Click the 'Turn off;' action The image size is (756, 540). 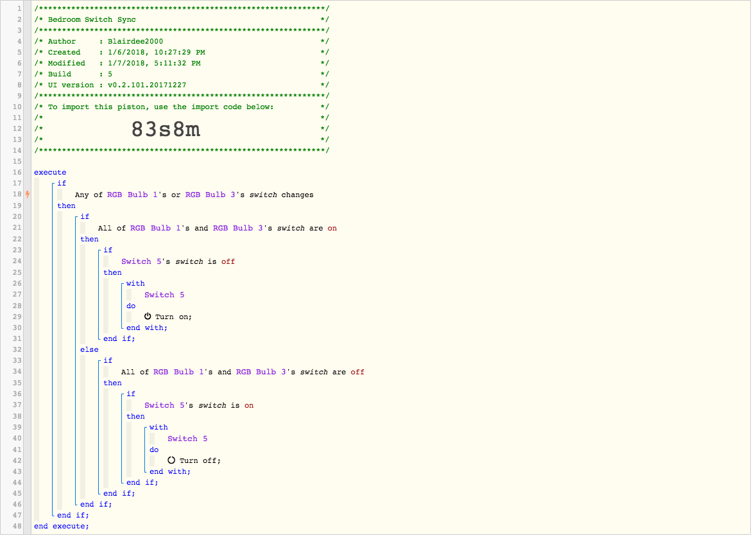(x=200, y=461)
